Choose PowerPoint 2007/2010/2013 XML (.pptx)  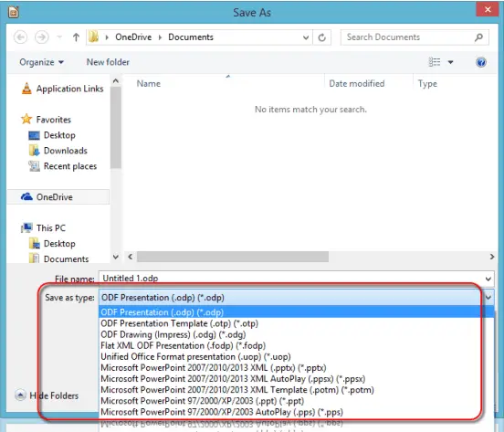(x=296, y=368)
